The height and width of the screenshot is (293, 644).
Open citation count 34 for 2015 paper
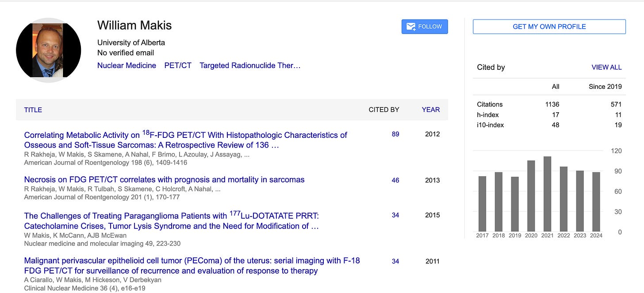pos(395,215)
